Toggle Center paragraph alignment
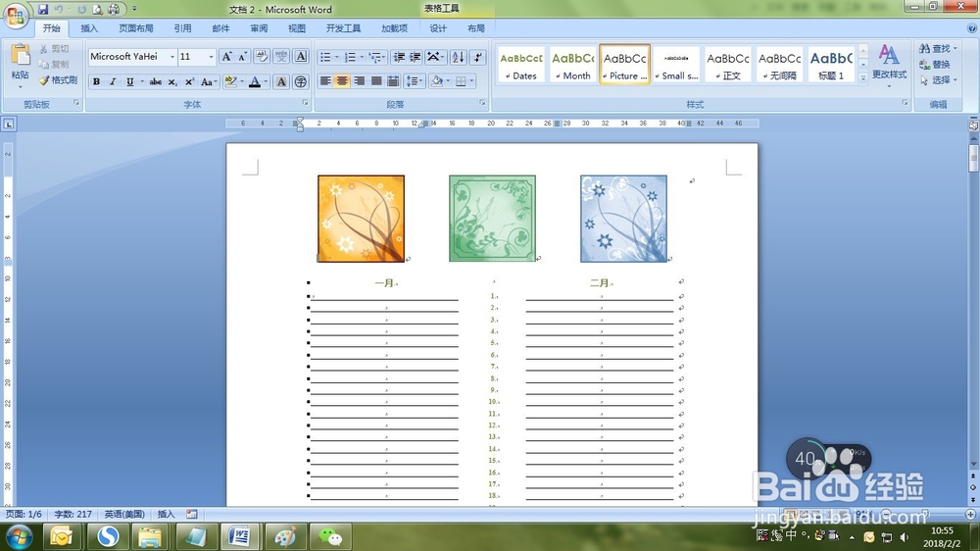 click(x=342, y=81)
